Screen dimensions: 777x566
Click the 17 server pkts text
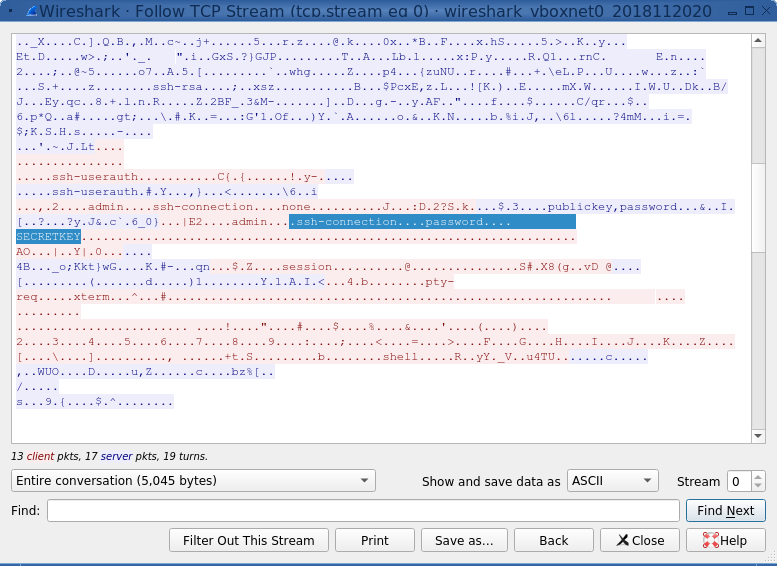point(118,456)
